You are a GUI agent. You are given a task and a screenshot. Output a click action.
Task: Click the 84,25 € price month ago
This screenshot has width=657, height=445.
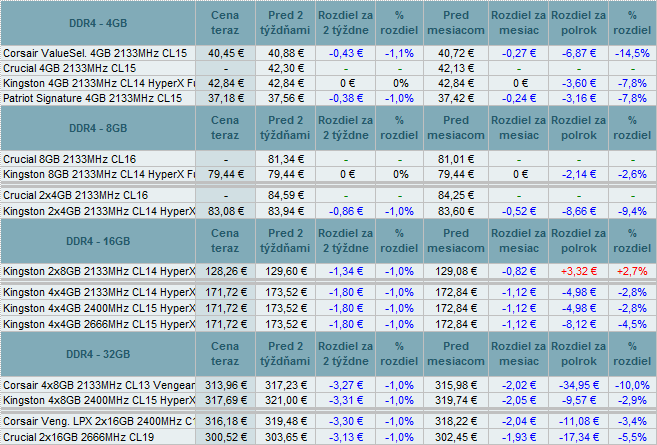(456, 195)
